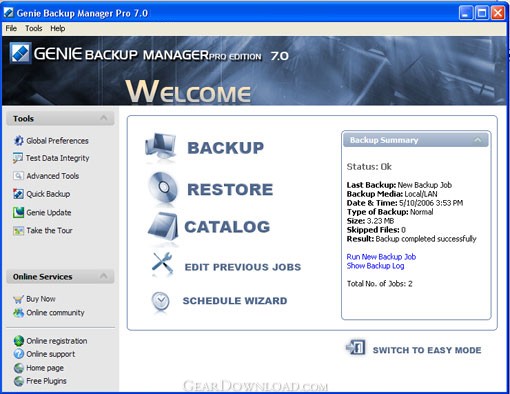
Task: Select Test Data Integrity in sidebar
Action: [x=51, y=158]
